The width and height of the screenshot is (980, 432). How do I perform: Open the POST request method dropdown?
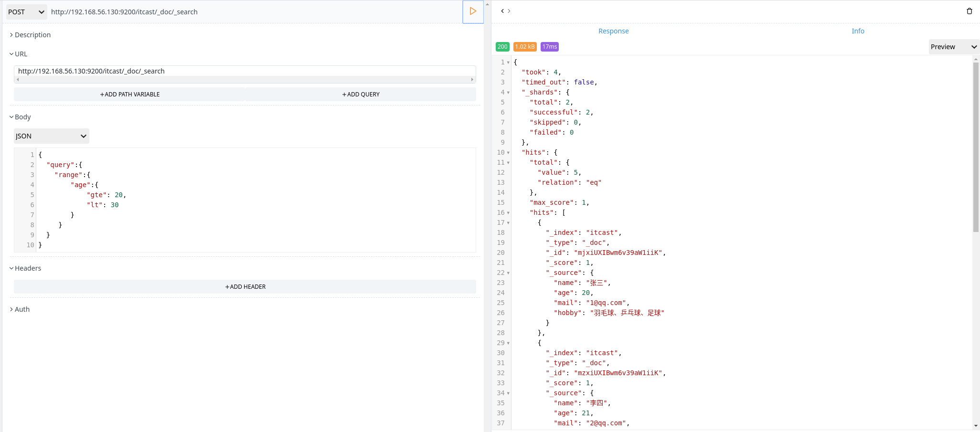25,11
